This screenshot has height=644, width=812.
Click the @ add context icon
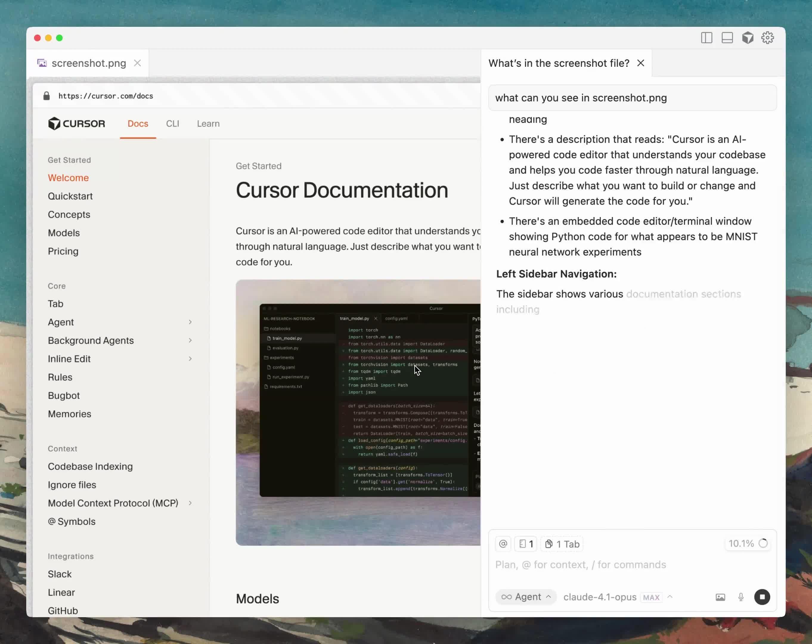click(x=503, y=544)
